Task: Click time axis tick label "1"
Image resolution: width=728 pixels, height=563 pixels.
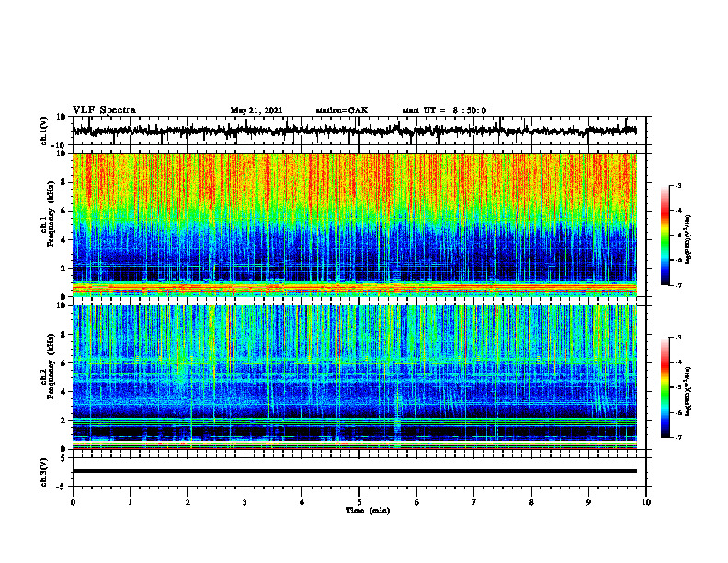Action: (130, 502)
